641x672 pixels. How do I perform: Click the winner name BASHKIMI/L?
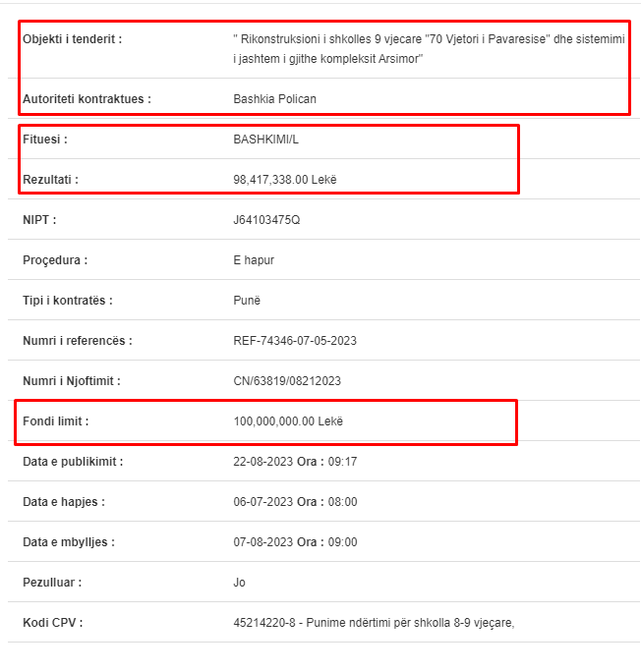(x=265, y=140)
